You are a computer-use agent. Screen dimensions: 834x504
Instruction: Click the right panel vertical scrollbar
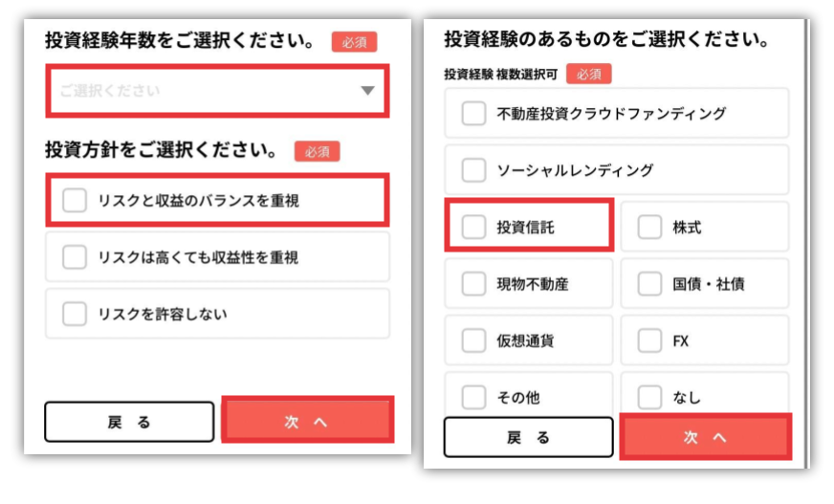(x=807, y=243)
